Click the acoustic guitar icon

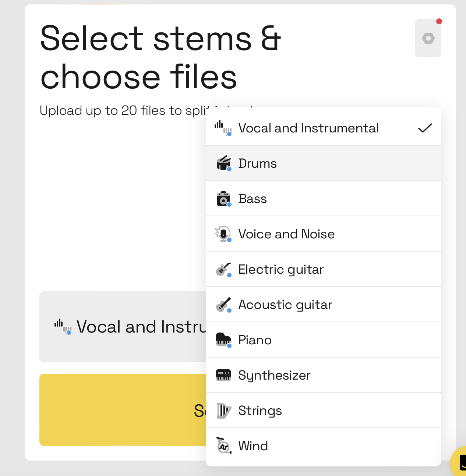tap(223, 305)
